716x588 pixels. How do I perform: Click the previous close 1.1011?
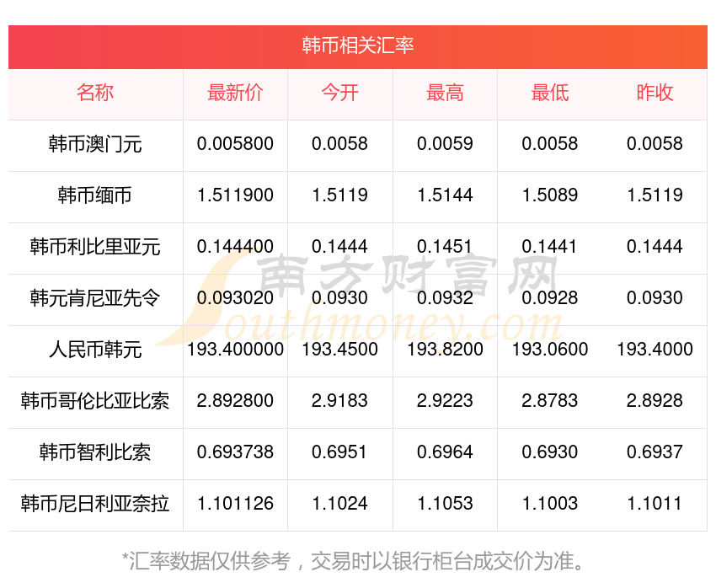pyautogui.click(x=655, y=504)
